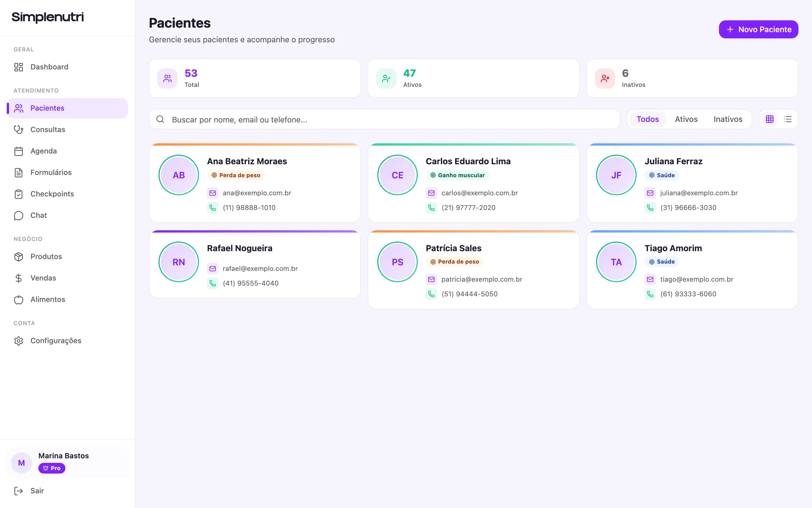Click the Total count 53
Viewport: 812px width, 508px height.
[x=191, y=73]
